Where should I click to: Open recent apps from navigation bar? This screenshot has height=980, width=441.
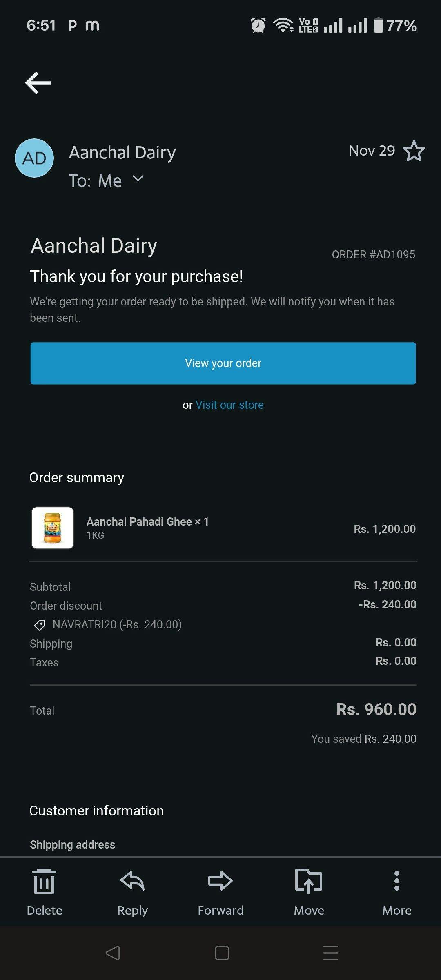click(x=330, y=953)
